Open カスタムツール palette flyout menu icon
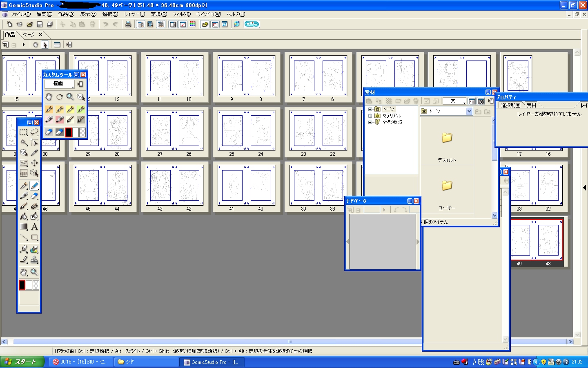This screenshot has width=588, height=368. [80, 84]
